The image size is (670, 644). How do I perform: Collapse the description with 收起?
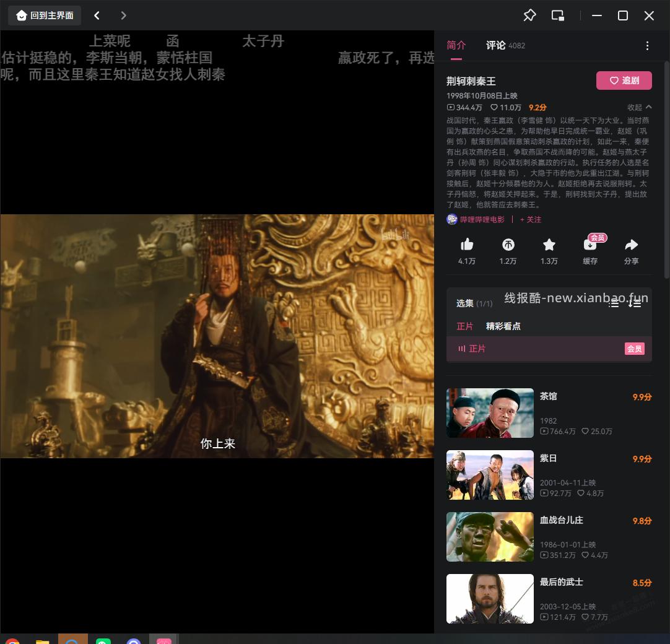point(639,107)
